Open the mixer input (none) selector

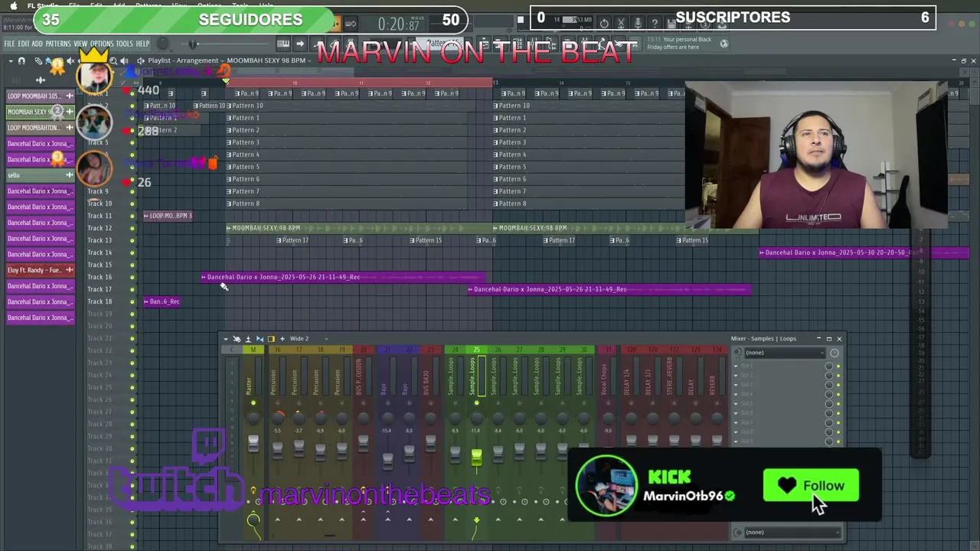click(783, 353)
